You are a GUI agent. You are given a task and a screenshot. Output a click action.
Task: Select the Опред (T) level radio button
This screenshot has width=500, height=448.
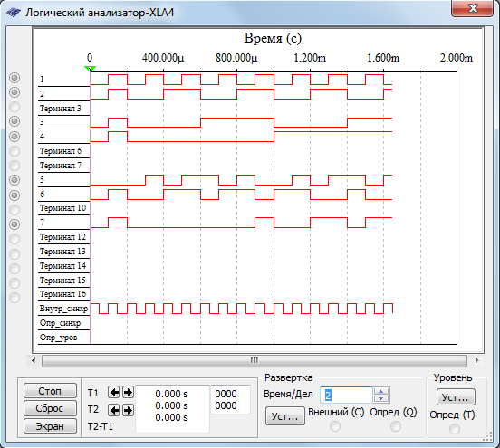coord(455,429)
